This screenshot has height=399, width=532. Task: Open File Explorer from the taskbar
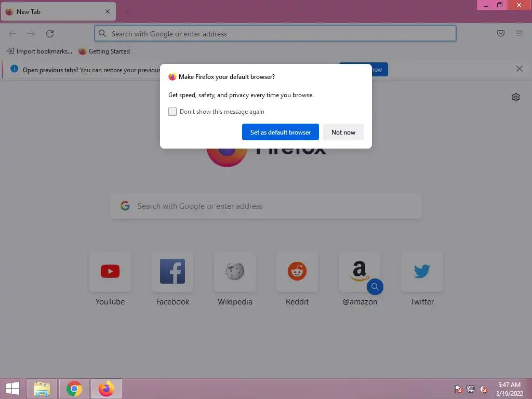click(42, 389)
